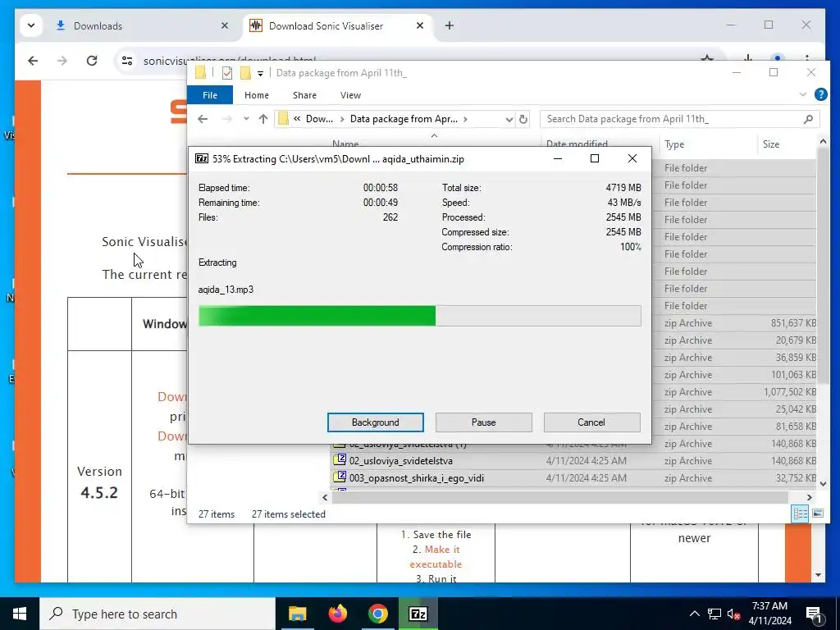Go back in Chrome
The image size is (840, 630).
point(33,61)
